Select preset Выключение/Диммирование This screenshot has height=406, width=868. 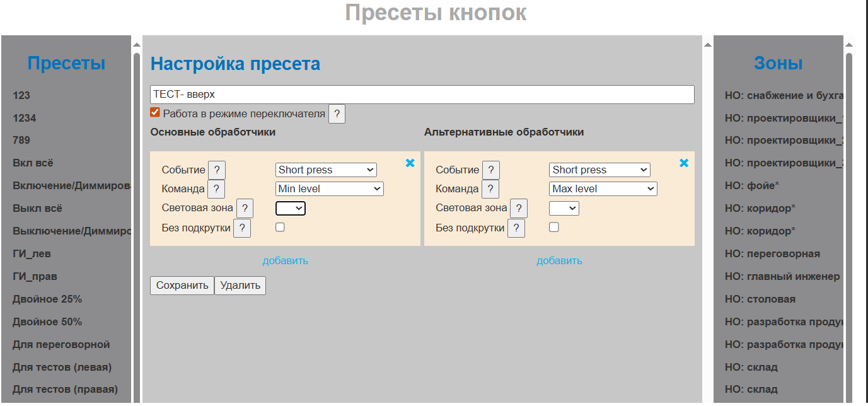tap(71, 231)
